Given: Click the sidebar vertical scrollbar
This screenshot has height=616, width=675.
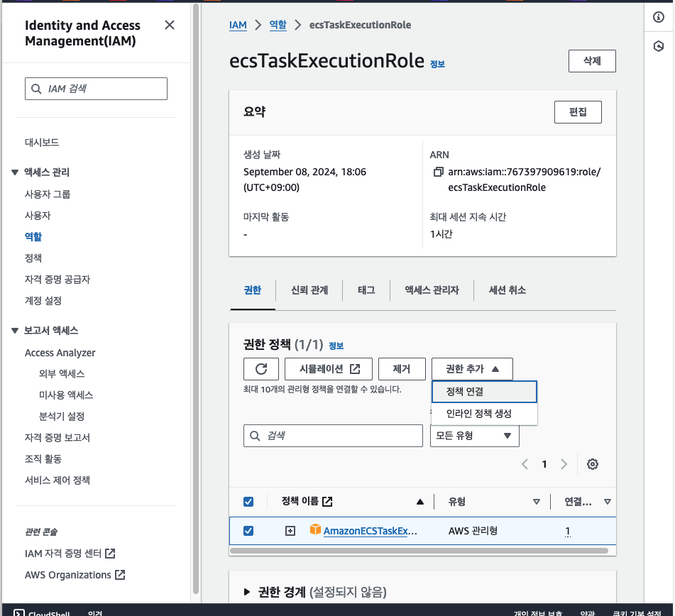Looking at the screenshot, I should [196, 299].
